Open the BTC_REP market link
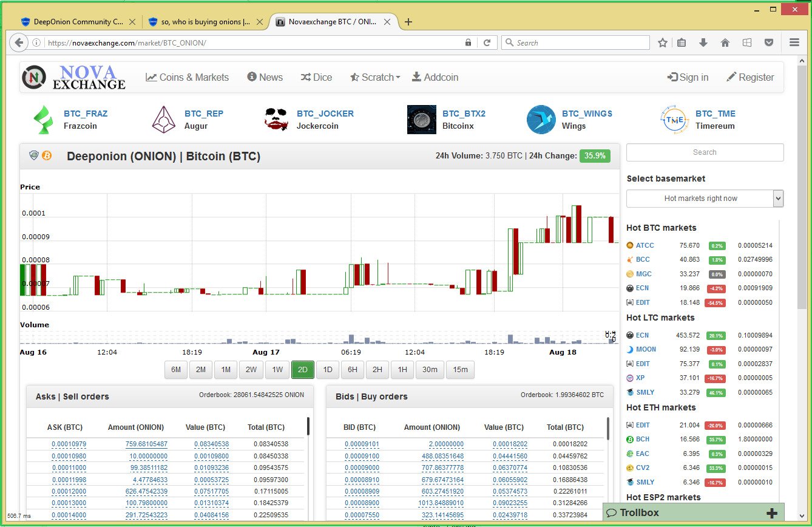 [x=204, y=114]
